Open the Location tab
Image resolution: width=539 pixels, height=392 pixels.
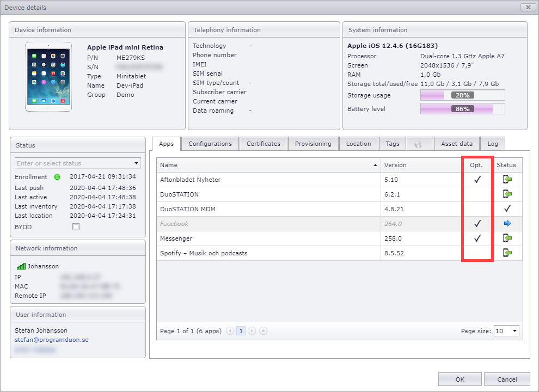359,144
